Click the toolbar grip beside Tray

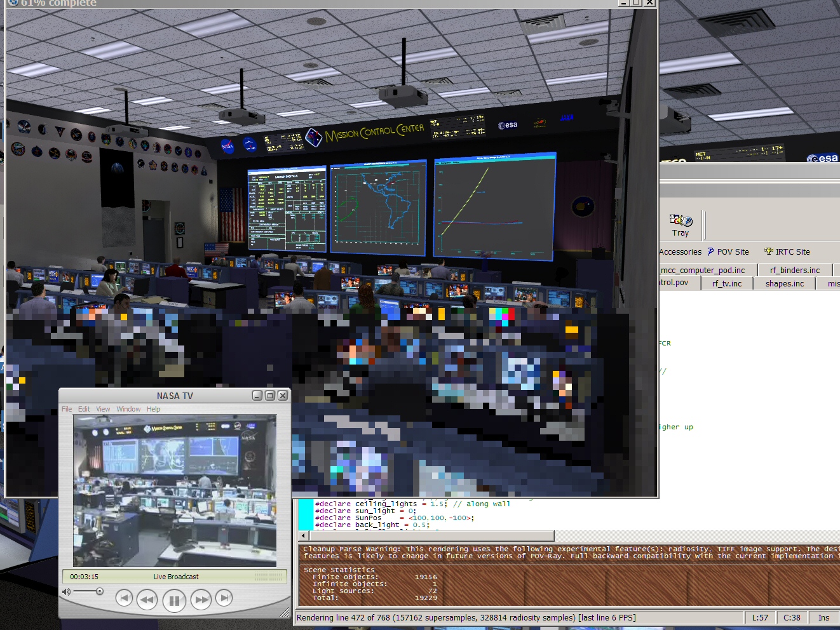[x=704, y=225]
